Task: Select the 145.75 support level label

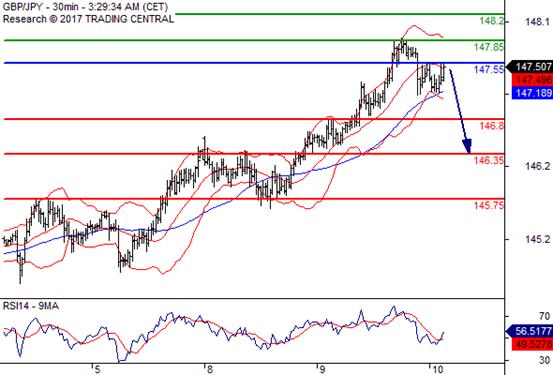Action: tap(489, 205)
